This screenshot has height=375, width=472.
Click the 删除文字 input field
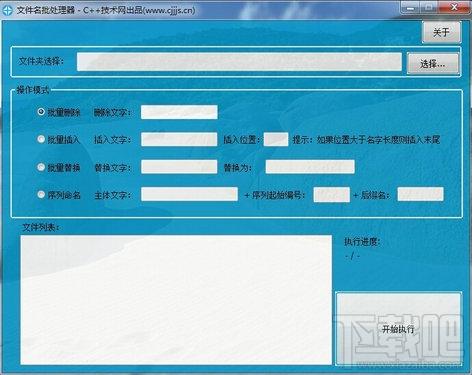point(179,112)
